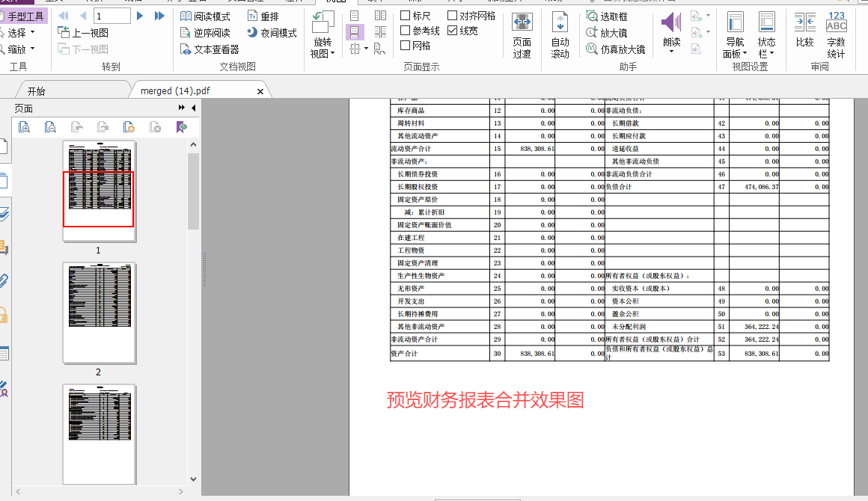This screenshot has width=868, height=501.
Task: Click thumbnail panel scrollbar up arrow
Action: 193,145
